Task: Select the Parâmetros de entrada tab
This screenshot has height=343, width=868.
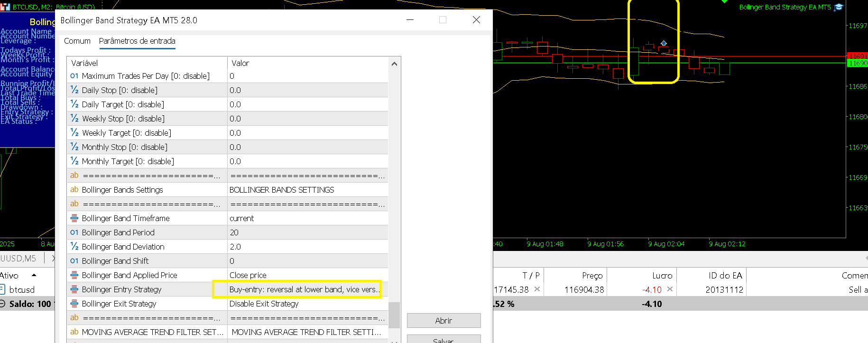Action: [137, 41]
